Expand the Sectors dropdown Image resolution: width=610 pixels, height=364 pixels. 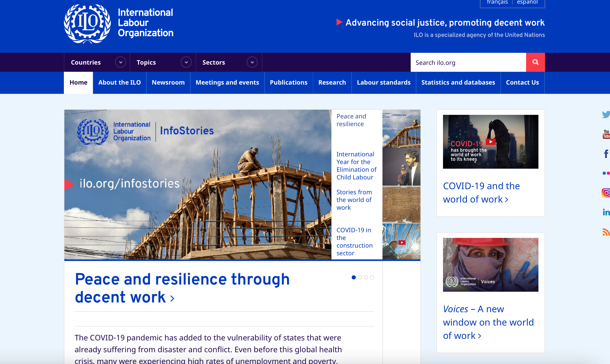252,62
